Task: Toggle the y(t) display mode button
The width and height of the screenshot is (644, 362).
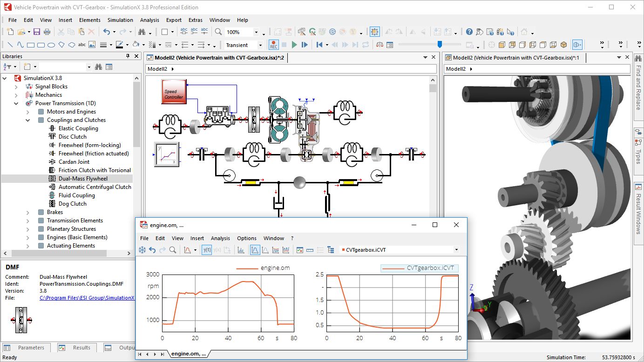Action: 207,250
